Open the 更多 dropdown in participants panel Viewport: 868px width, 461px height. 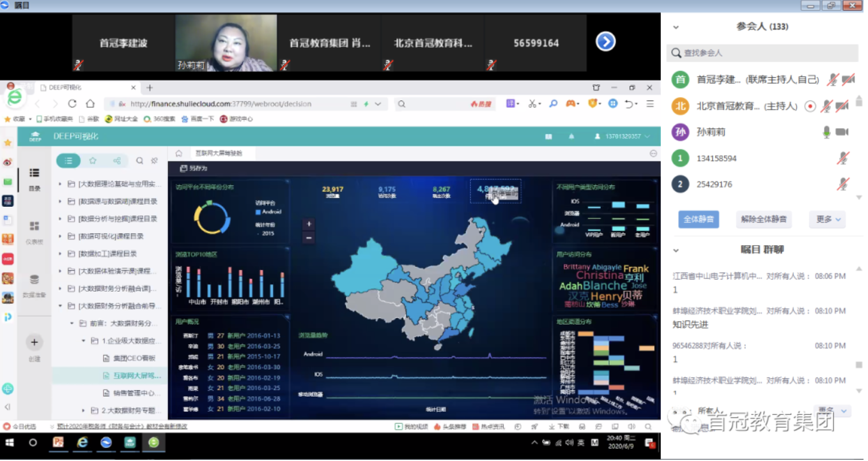point(827,218)
